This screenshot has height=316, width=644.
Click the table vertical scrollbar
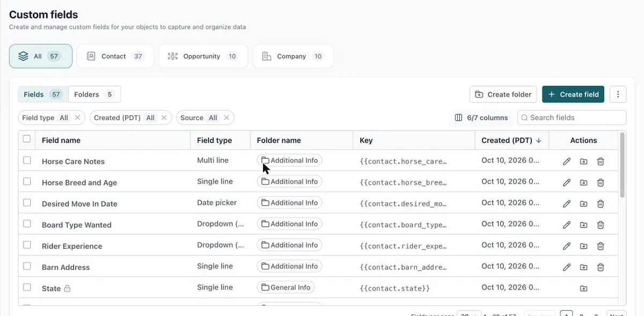pos(623,166)
